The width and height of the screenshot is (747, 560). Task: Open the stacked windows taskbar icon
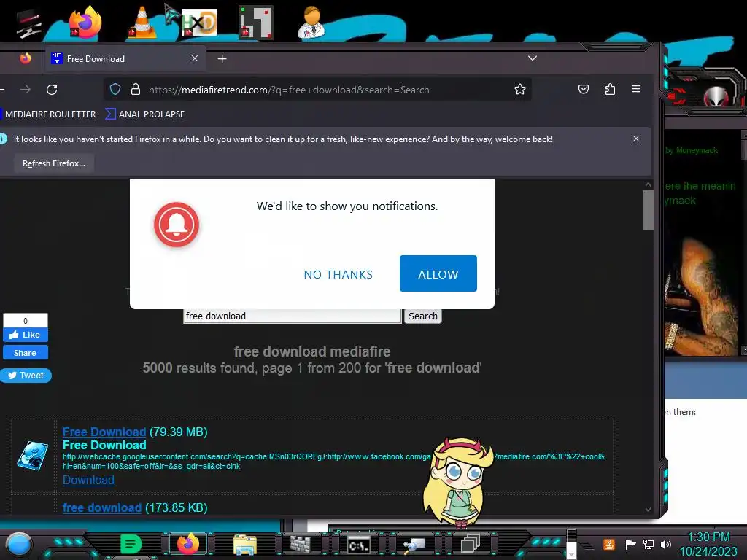tap(471, 544)
